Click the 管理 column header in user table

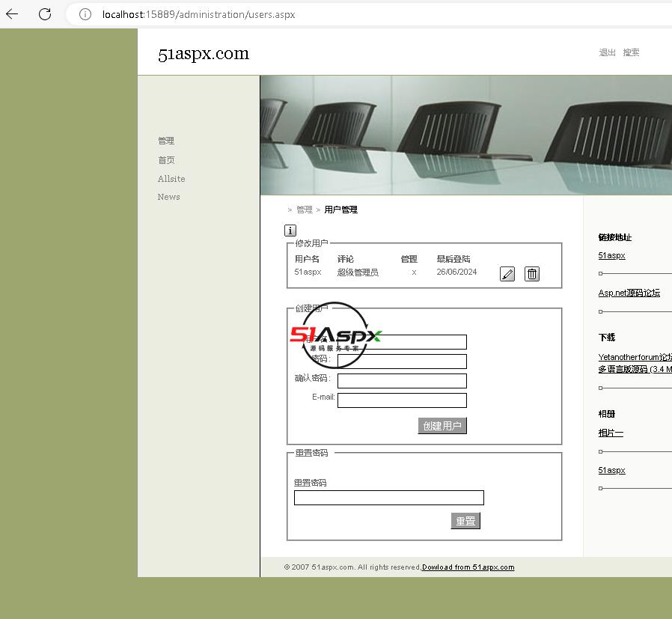pos(409,259)
